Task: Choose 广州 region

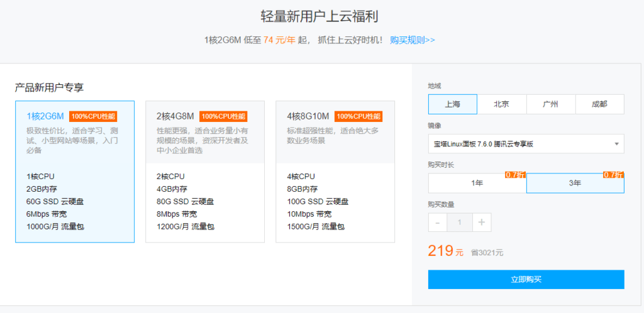Action: (x=550, y=104)
